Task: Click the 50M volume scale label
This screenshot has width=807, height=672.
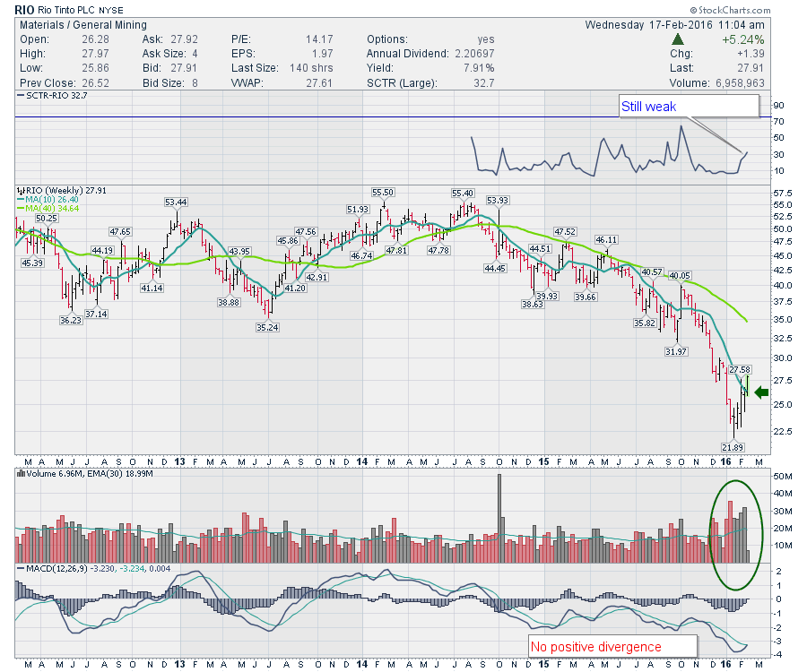Action: (x=782, y=476)
